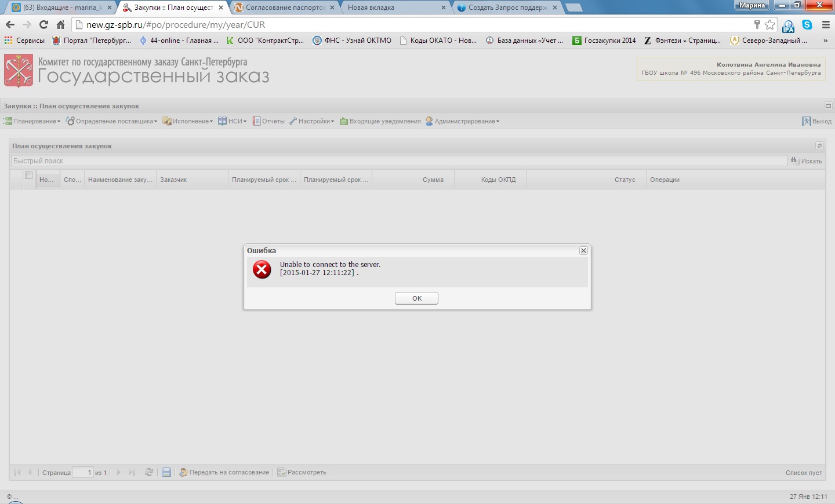Click the Рассмотреть button
835x504 pixels.
(302, 472)
